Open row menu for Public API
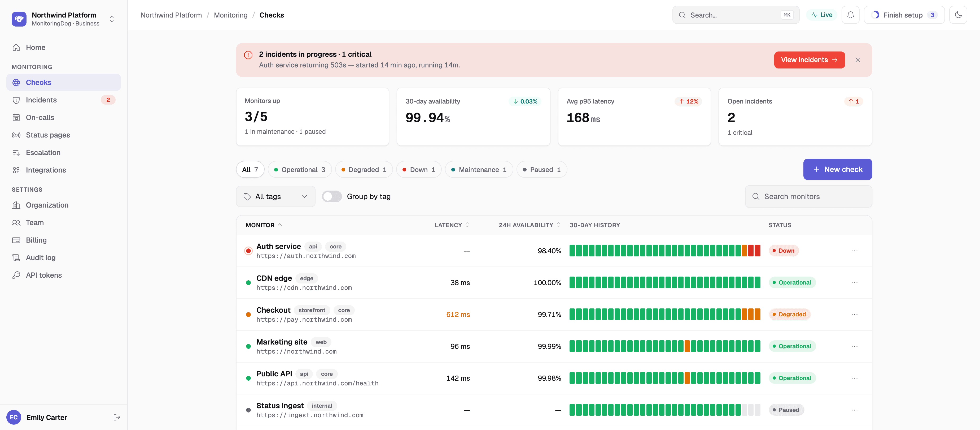 [x=855, y=378]
